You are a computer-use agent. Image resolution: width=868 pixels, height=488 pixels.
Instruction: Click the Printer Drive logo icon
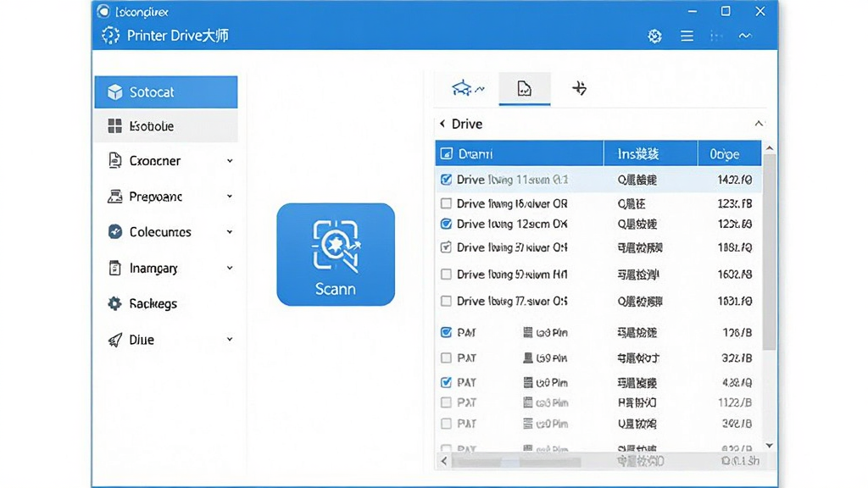[111, 36]
